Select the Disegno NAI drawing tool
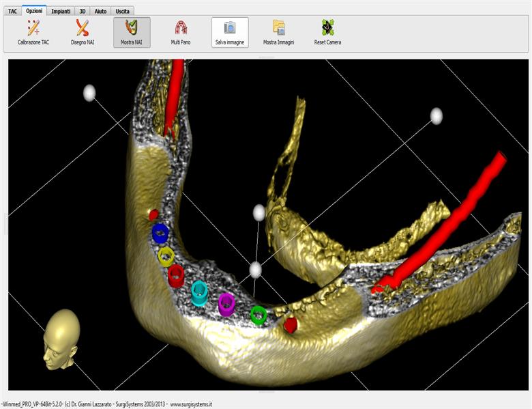The image size is (532, 409). (83, 33)
